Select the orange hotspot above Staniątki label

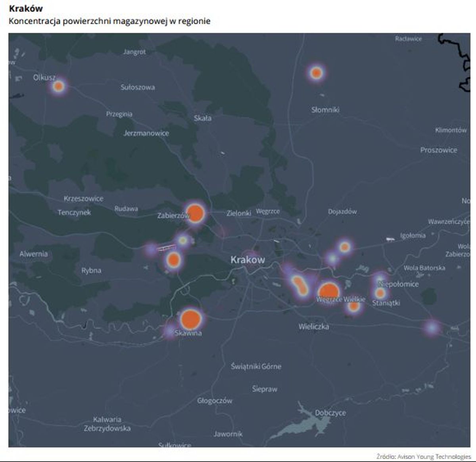[380, 293]
